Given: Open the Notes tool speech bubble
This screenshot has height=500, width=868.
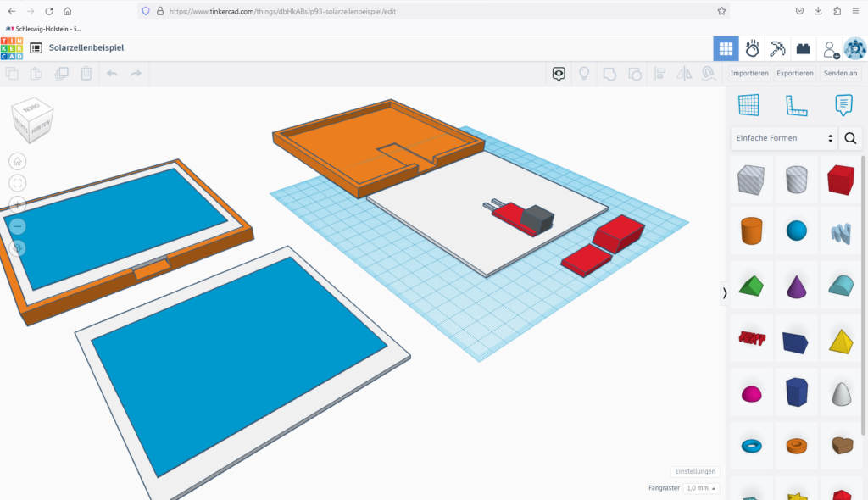Looking at the screenshot, I should [x=843, y=105].
